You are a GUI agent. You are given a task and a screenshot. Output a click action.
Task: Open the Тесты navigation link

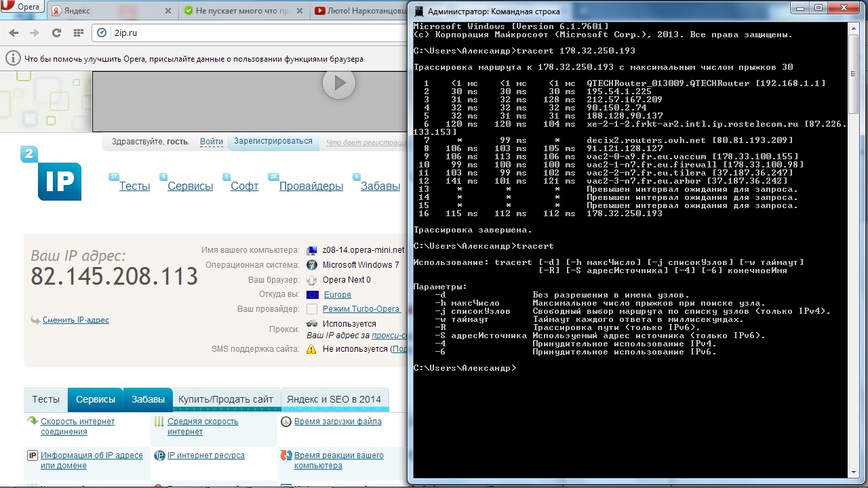pos(135,186)
